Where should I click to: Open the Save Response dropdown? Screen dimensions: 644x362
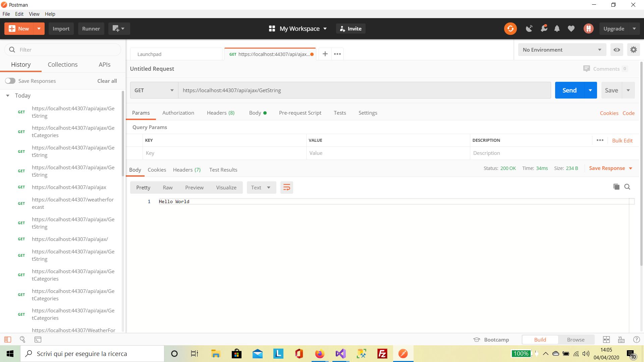point(610,168)
